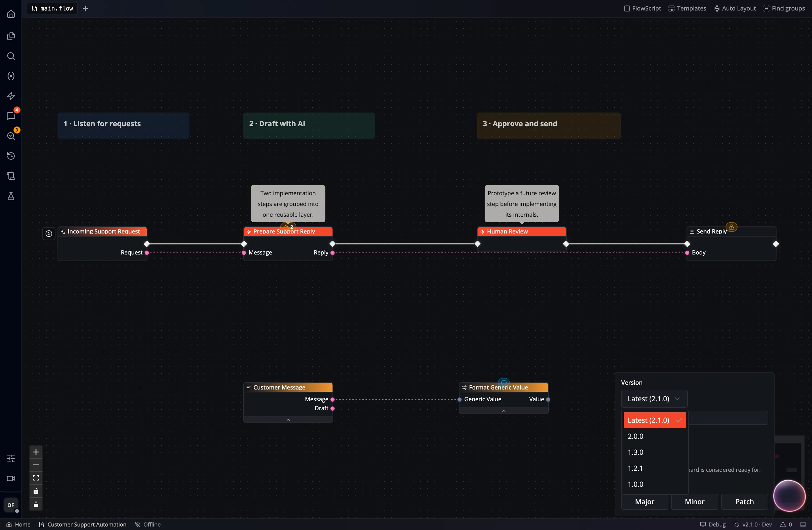Image resolution: width=812 pixels, height=530 pixels.
Task: Add a new tab with plus button
Action: pyautogui.click(x=86, y=8)
